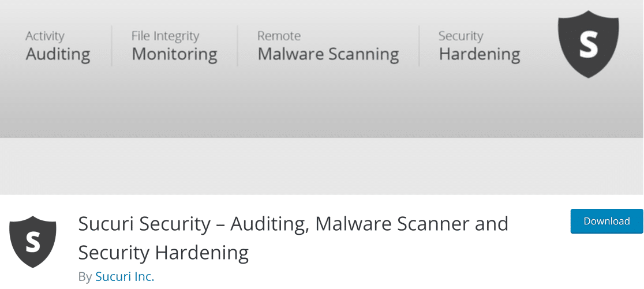Click the small "Remote" banner label
This screenshot has width=644, height=289.
click(x=279, y=36)
